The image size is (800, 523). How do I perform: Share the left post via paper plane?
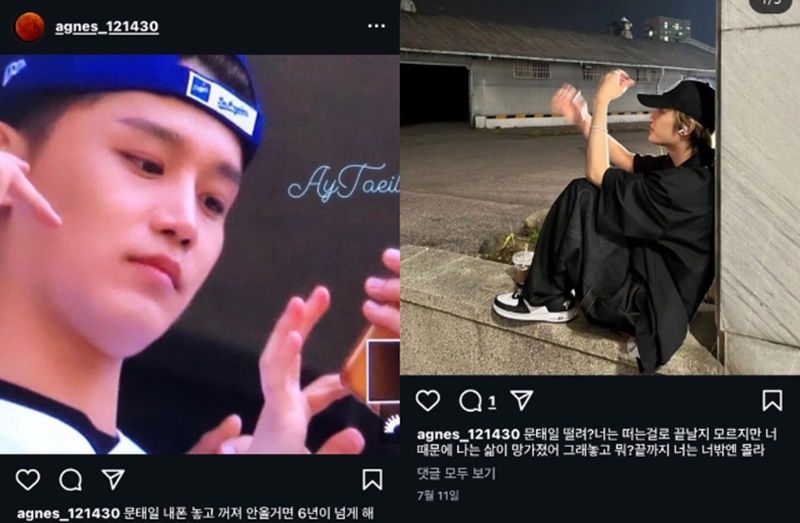[x=113, y=479]
